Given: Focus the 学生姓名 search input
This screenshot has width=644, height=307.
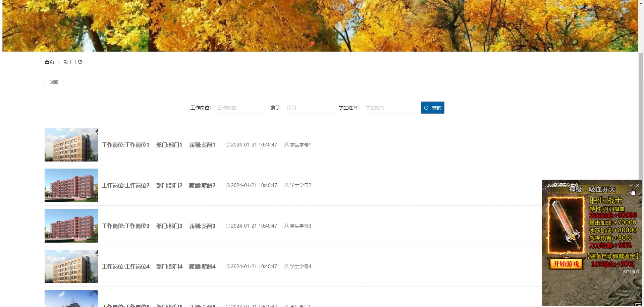Looking at the screenshot, I should pyautogui.click(x=389, y=108).
